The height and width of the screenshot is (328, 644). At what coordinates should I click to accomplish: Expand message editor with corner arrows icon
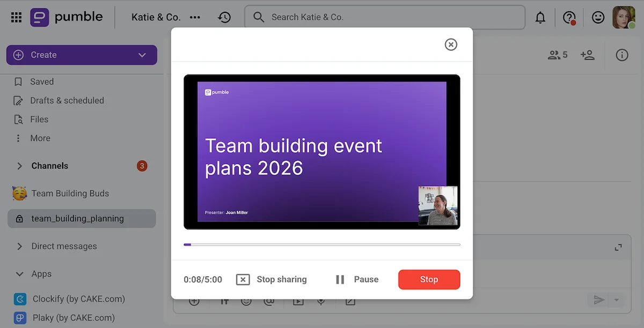[x=618, y=247]
